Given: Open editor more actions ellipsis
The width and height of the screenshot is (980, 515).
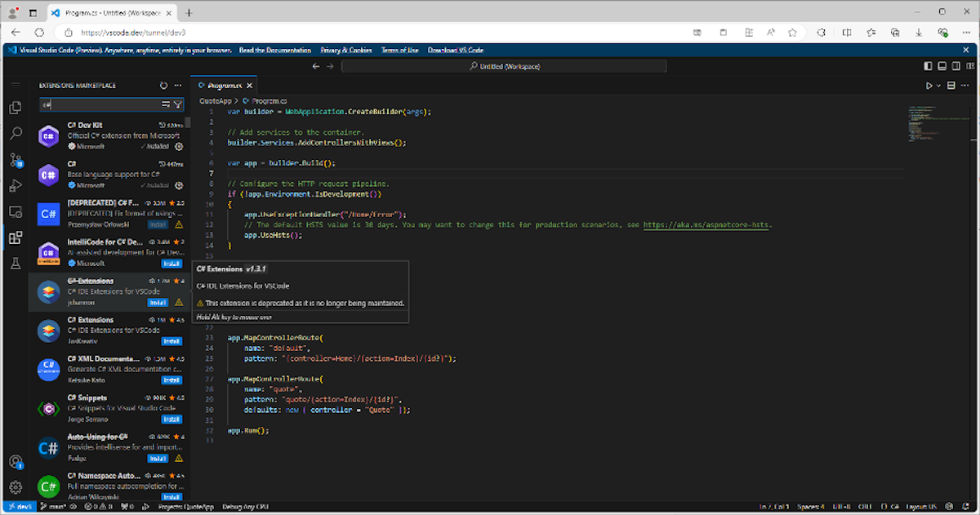Looking at the screenshot, I should click(x=966, y=85).
